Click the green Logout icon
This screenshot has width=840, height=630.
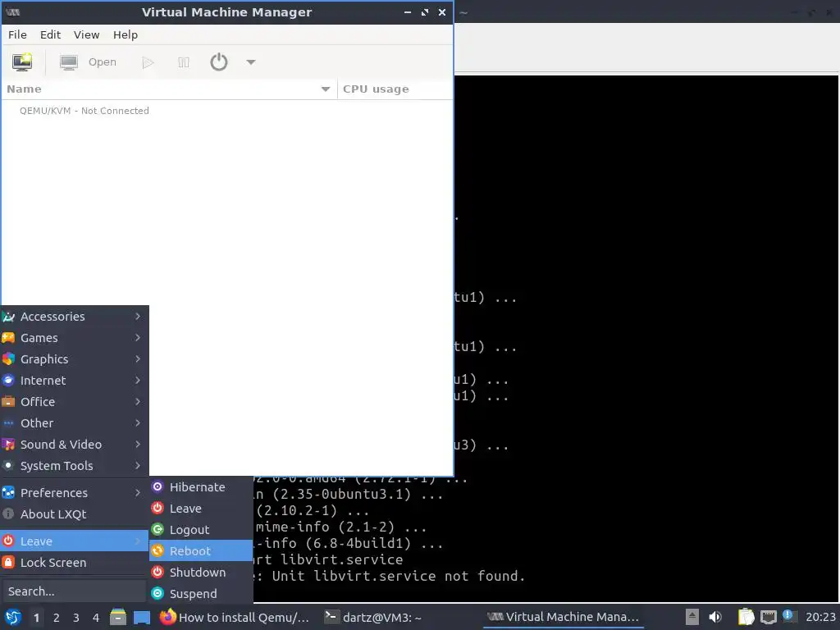[x=157, y=530]
